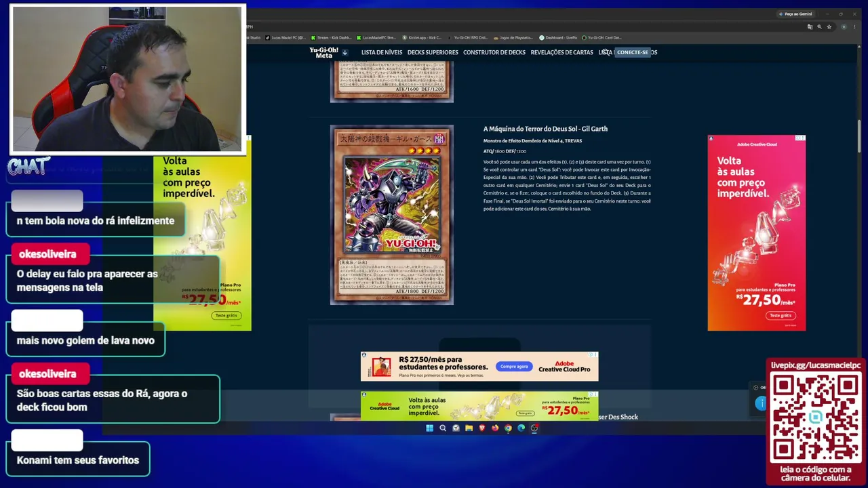Viewport: 868px width, 488px height.
Task: Close the Adobe Creative Cloud Pro banner ad
Action: click(595, 354)
